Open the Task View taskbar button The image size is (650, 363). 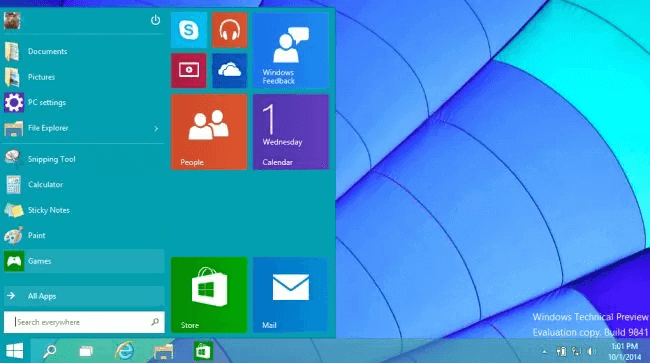point(86,351)
